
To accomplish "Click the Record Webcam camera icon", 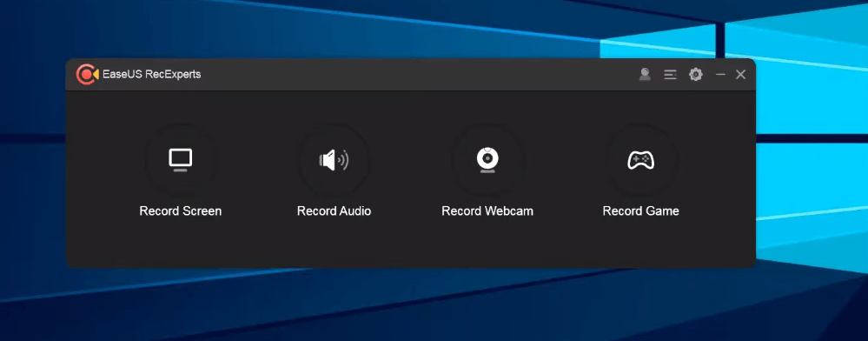I will [487, 160].
